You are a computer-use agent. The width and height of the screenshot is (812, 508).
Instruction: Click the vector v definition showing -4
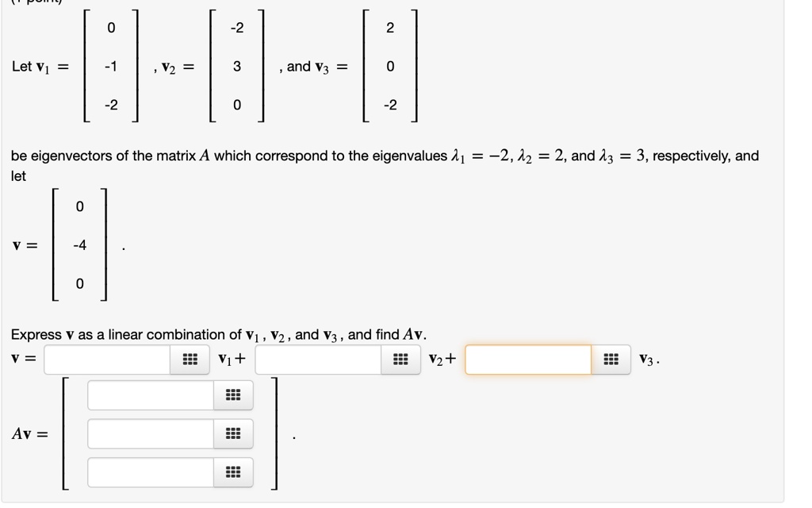click(x=79, y=244)
